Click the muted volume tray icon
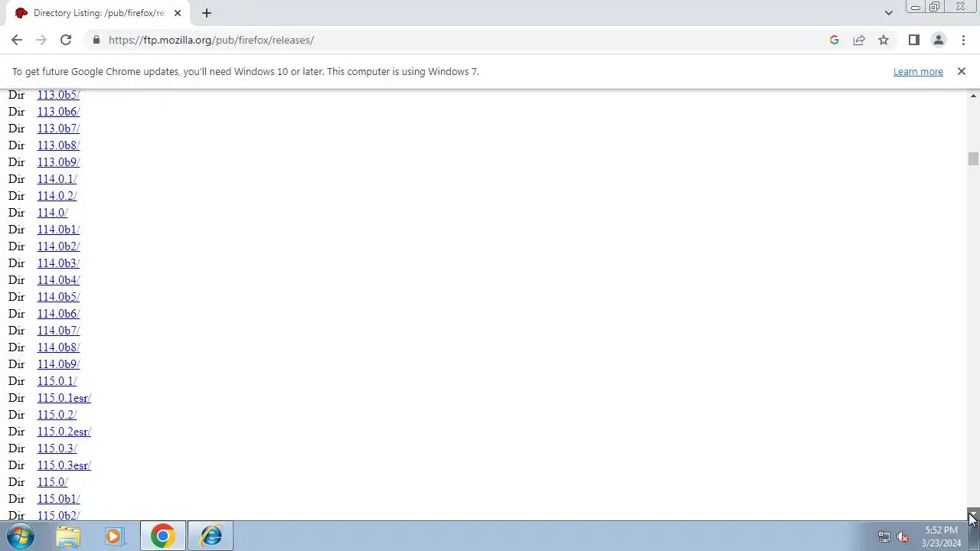The image size is (980, 551). click(903, 537)
